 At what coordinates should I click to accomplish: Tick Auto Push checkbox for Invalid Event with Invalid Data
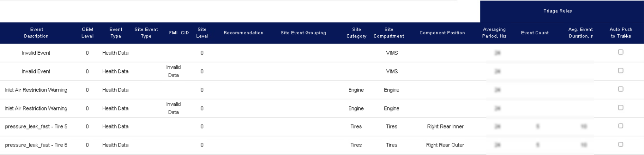[x=621, y=71]
